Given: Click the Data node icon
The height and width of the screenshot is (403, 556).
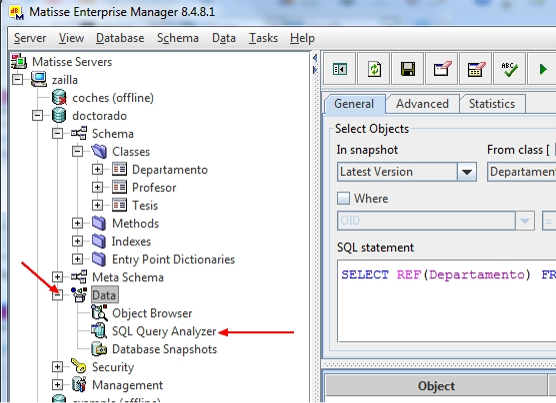Looking at the screenshot, I should click(79, 295).
